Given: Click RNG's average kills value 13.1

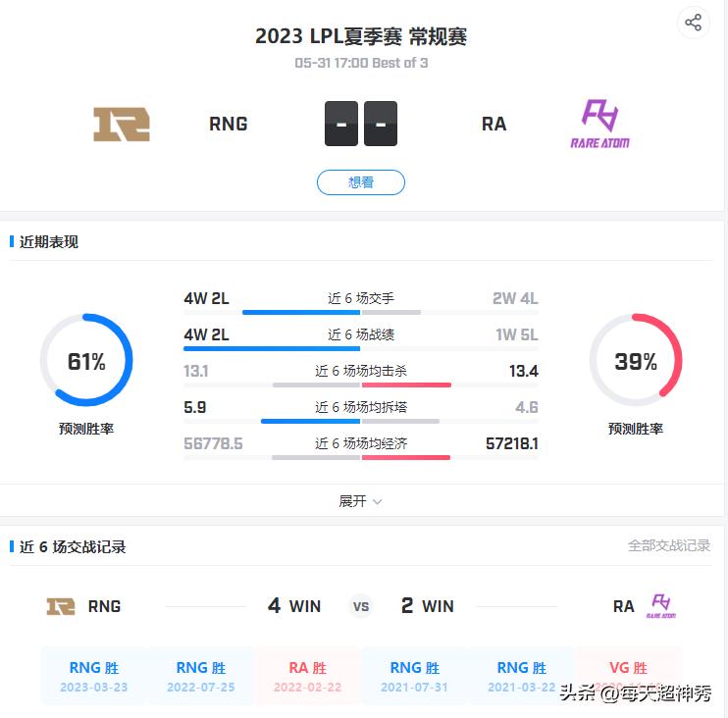Looking at the screenshot, I should pyautogui.click(x=196, y=371).
